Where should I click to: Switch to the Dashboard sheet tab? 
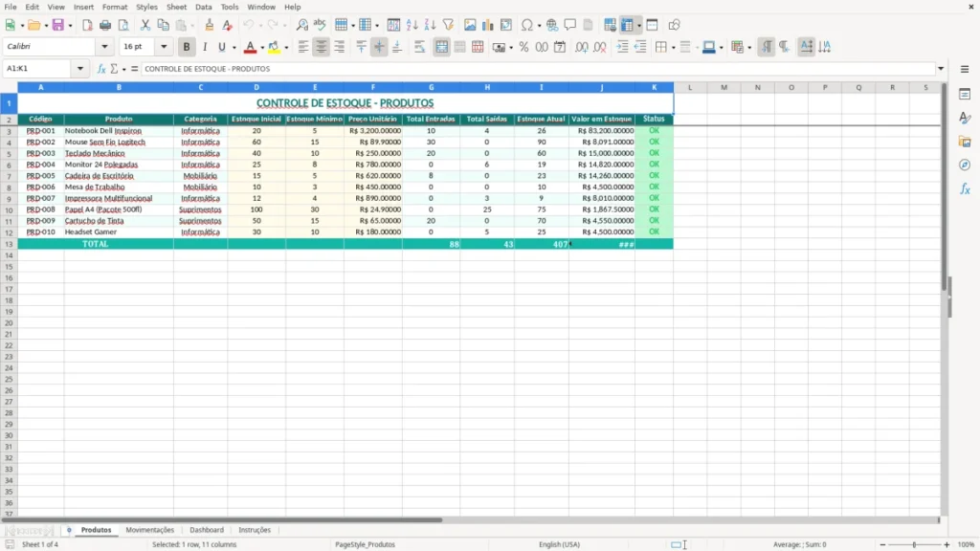coord(207,530)
